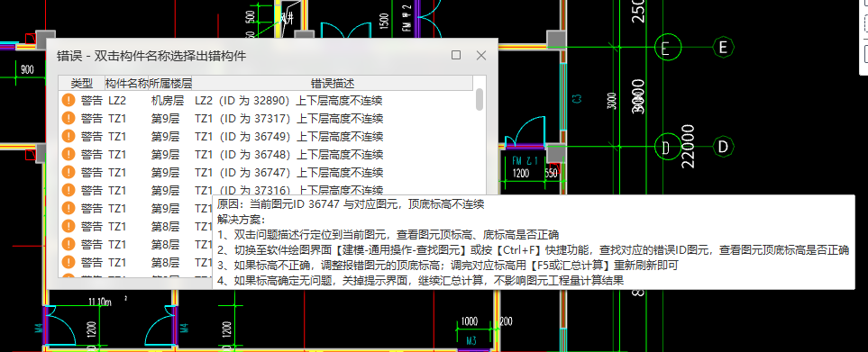Click tooltip step 2 mentioning Ctrl+F shortcut
The image size is (868, 352).
(x=533, y=249)
